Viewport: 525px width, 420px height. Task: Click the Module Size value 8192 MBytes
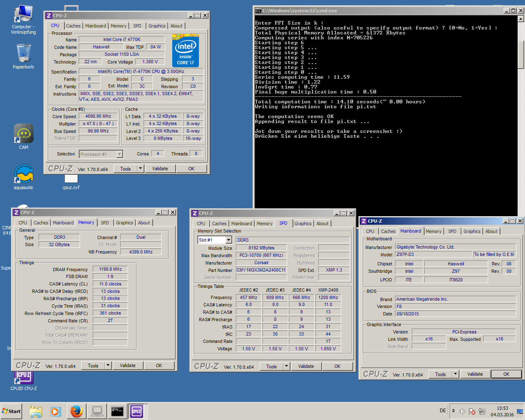tap(261, 248)
